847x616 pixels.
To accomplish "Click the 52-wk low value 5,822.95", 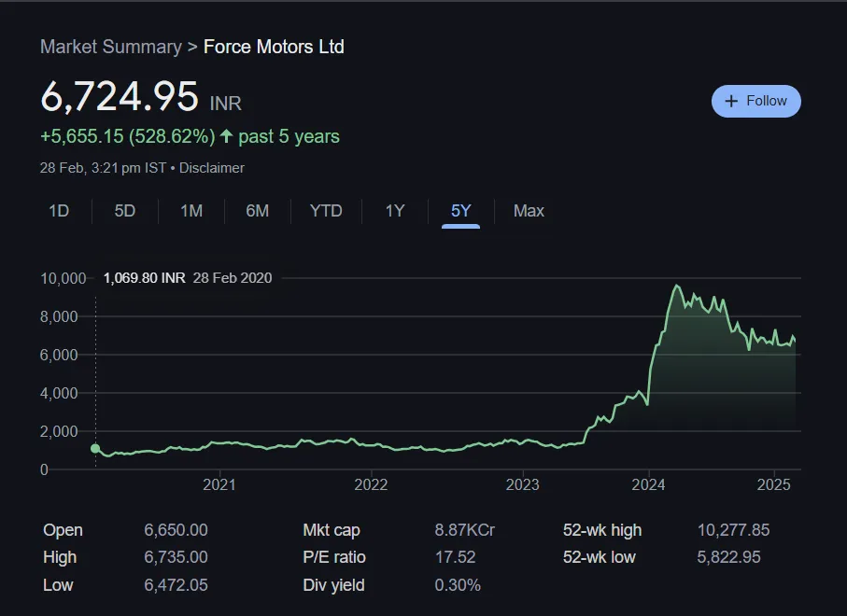I will (728, 557).
